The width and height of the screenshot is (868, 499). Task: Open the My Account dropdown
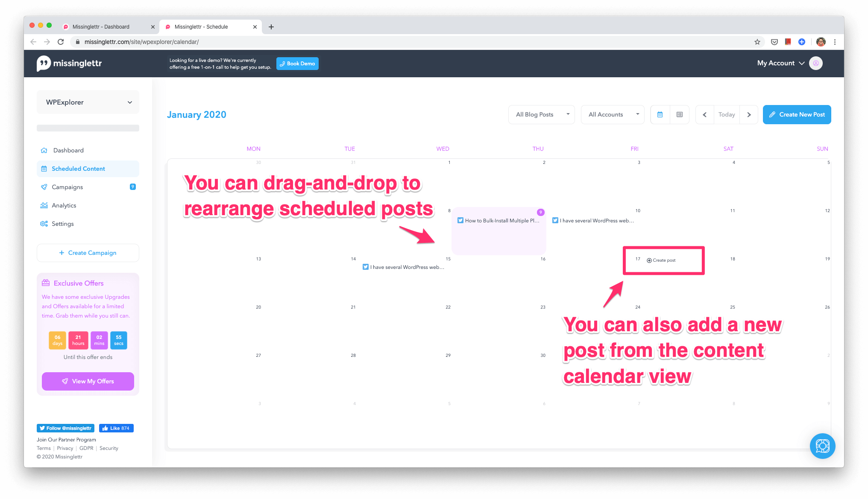(781, 63)
